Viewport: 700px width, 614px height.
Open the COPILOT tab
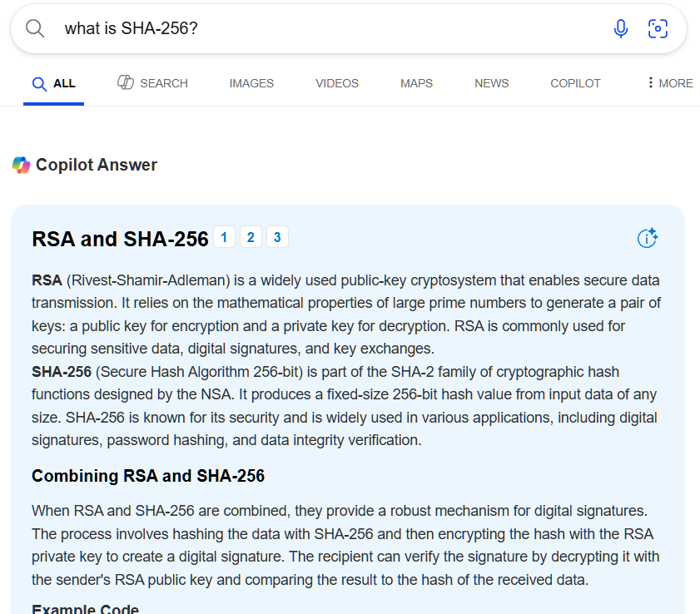pos(575,83)
